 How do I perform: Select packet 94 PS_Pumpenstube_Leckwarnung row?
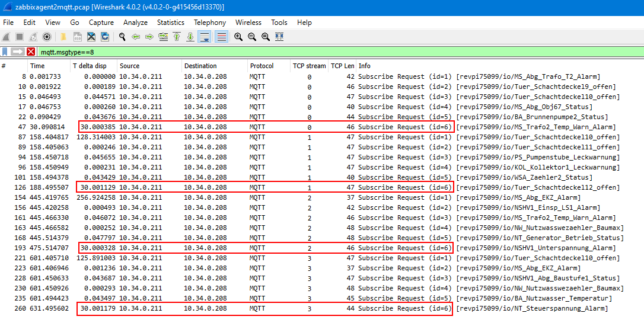(322, 157)
